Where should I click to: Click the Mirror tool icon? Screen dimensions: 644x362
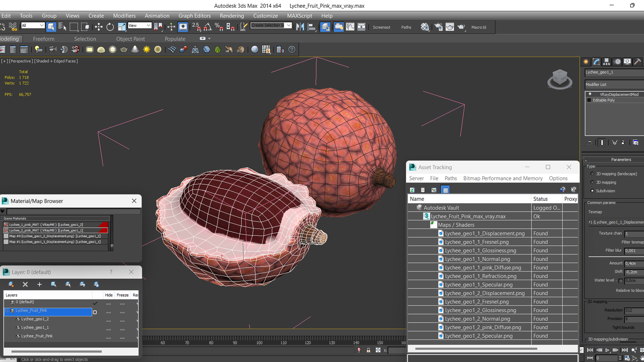point(300,27)
